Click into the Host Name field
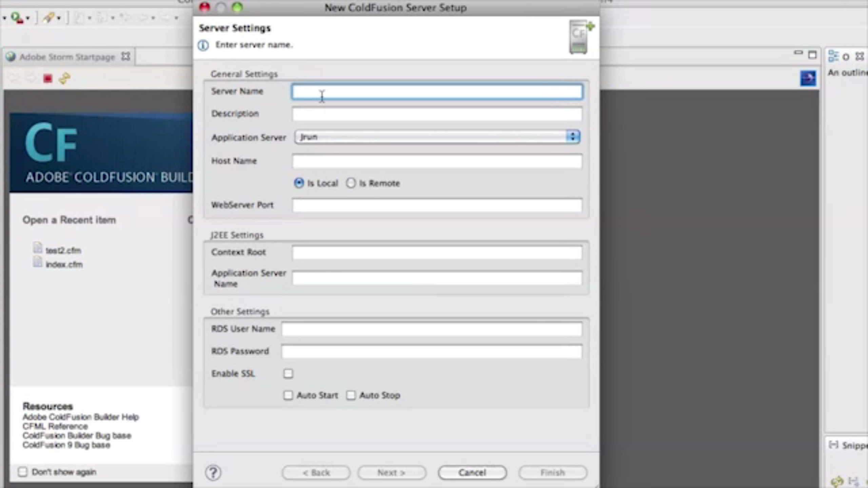 coord(437,161)
